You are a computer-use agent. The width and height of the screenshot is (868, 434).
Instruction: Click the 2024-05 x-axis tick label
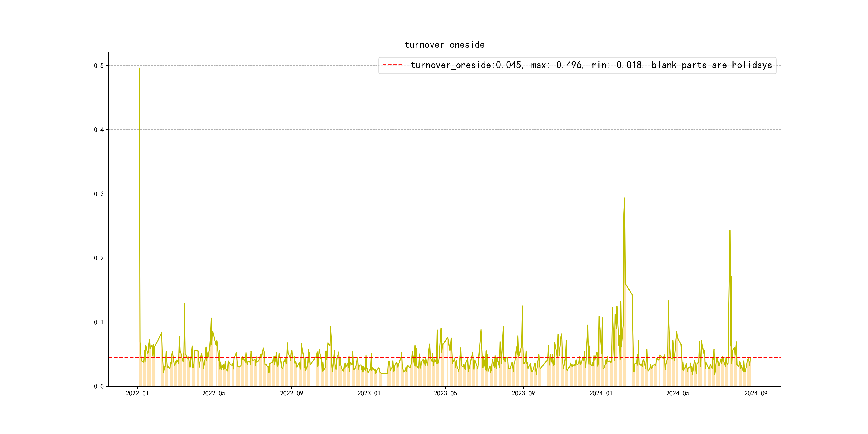pyautogui.click(x=678, y=394)
